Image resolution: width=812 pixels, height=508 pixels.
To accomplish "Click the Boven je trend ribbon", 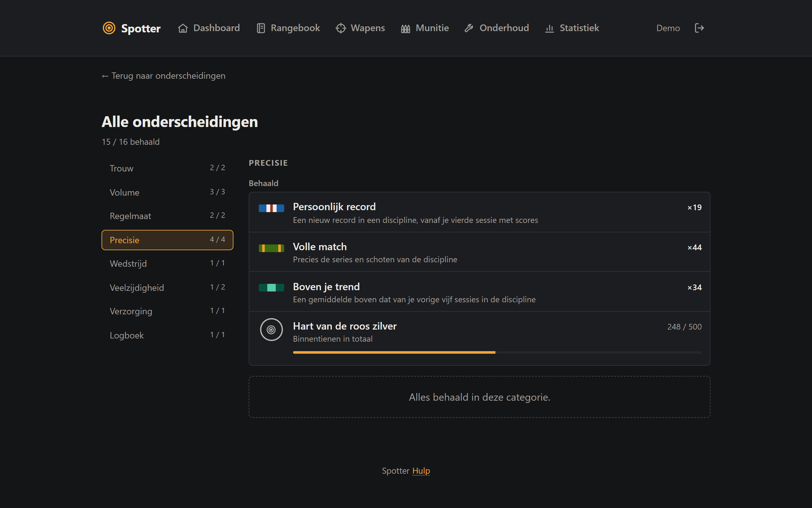I will coord(272,288).
